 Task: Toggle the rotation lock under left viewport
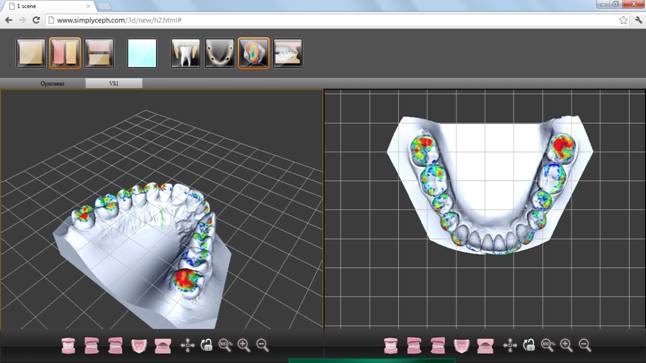206,345
